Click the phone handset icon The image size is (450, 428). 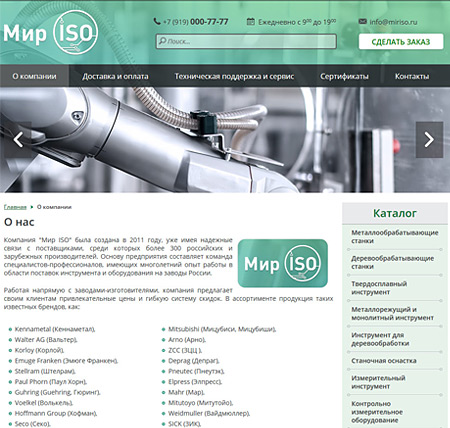tap(157, 21)
